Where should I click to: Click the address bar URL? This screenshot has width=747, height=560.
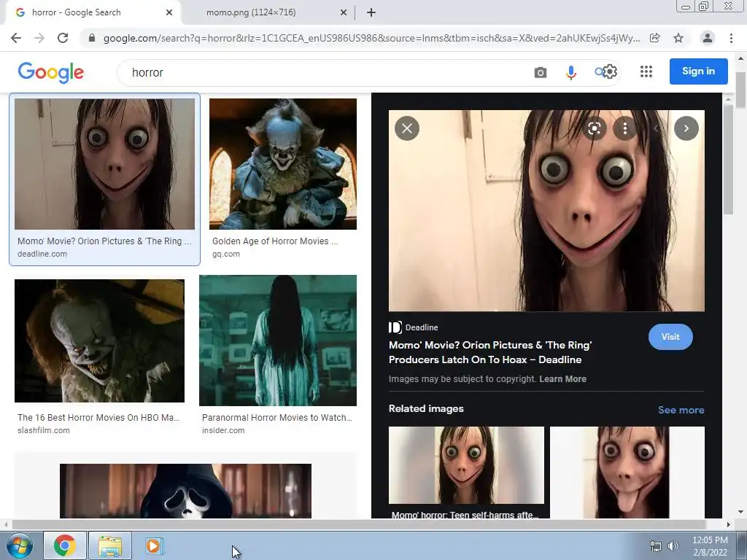click(x=371, y=38)
